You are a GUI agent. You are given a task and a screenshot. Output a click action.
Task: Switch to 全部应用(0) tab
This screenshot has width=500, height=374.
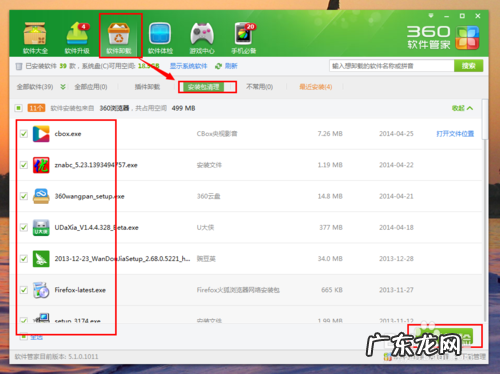91,87
